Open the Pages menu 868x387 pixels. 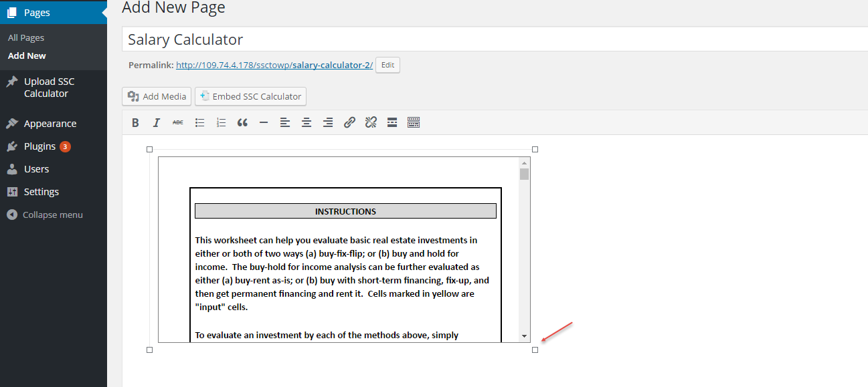(54, 12)
